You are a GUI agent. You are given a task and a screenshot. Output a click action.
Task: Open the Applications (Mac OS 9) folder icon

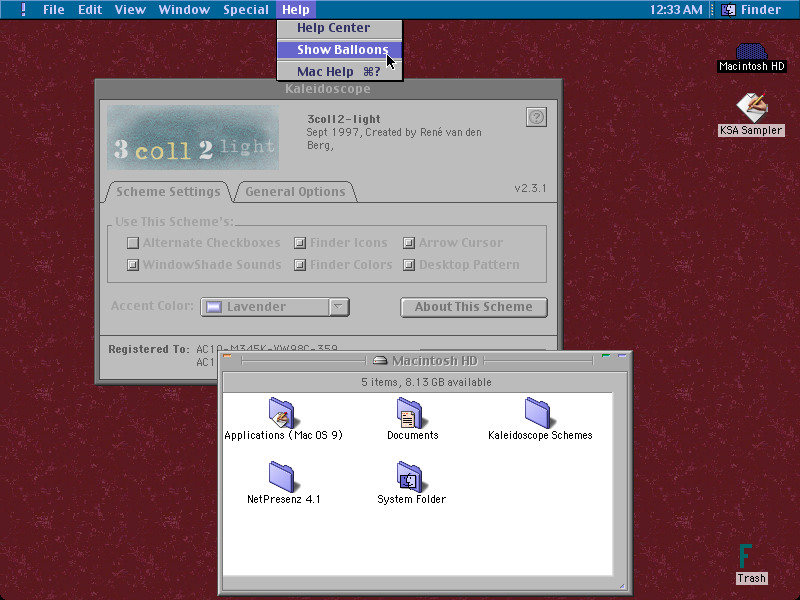pyautogui.click(x=282, y=413)
